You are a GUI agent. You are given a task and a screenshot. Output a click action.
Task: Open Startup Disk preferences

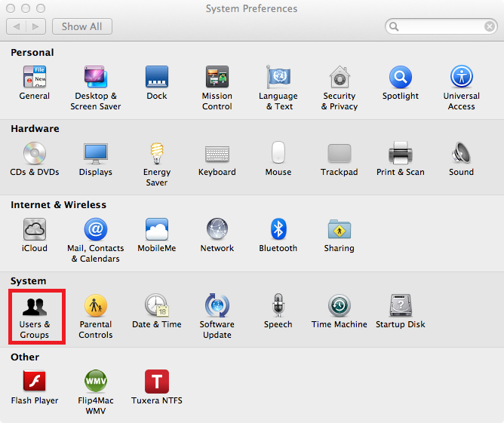pyautogui.click(x=400, y=305)
